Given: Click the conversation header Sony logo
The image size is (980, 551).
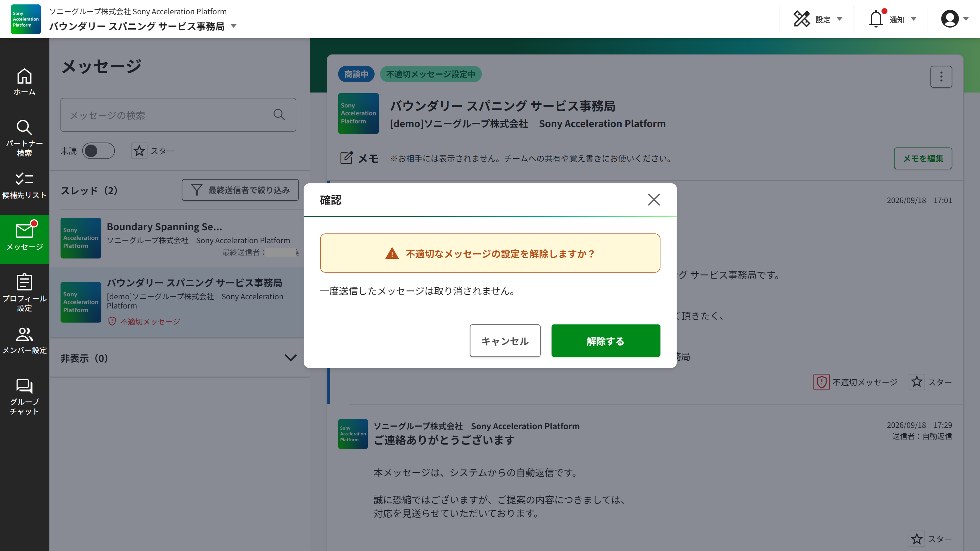Looking at the screenshot, I should coord(358,113).
